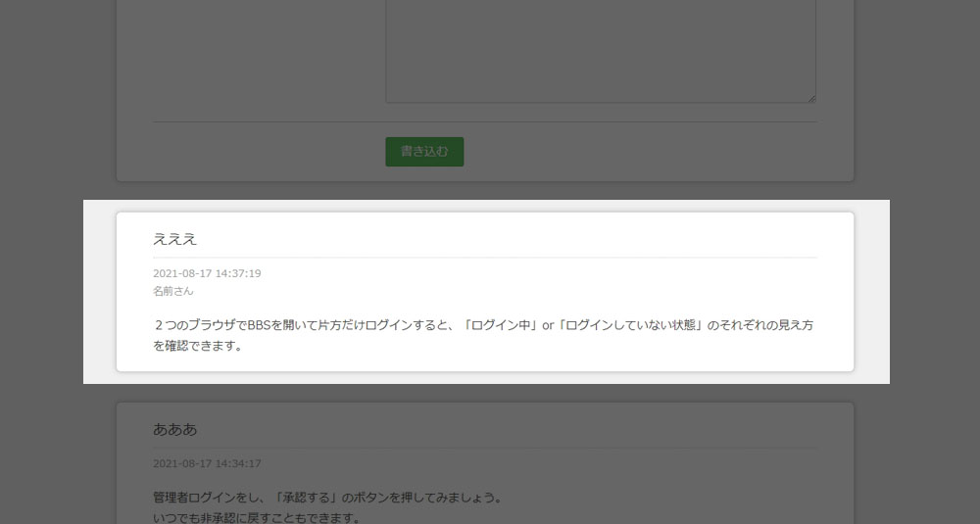Click the green 書き込む submit button

(x=424, y=152)
